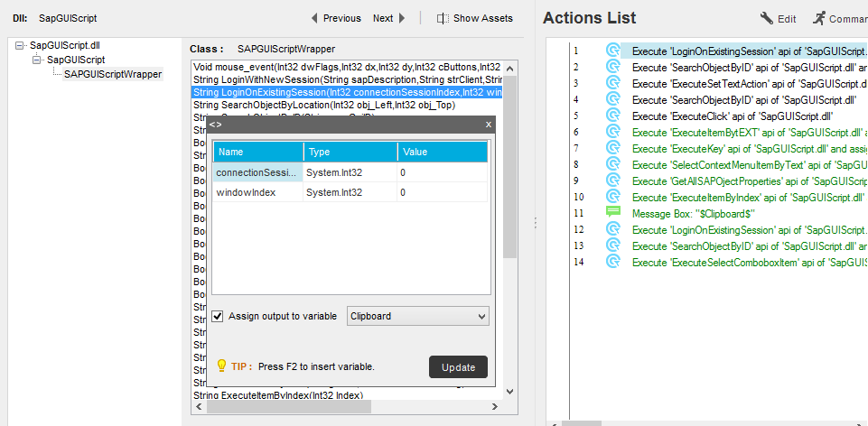The height and width of the screenshot is (426, 868).
Task: Click the Edit wrench icon
Action: coord(767,18)
